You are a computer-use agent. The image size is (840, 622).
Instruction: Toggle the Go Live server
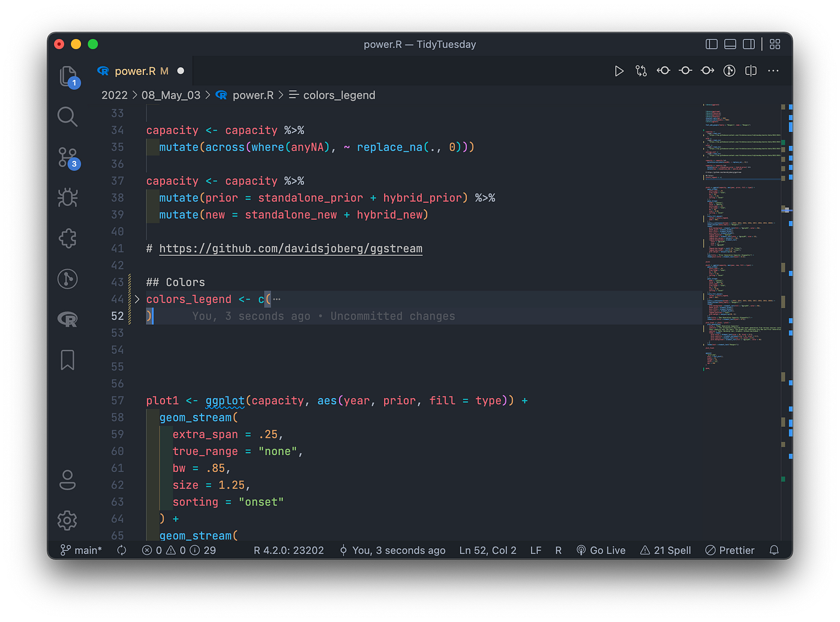pos(601,550)
